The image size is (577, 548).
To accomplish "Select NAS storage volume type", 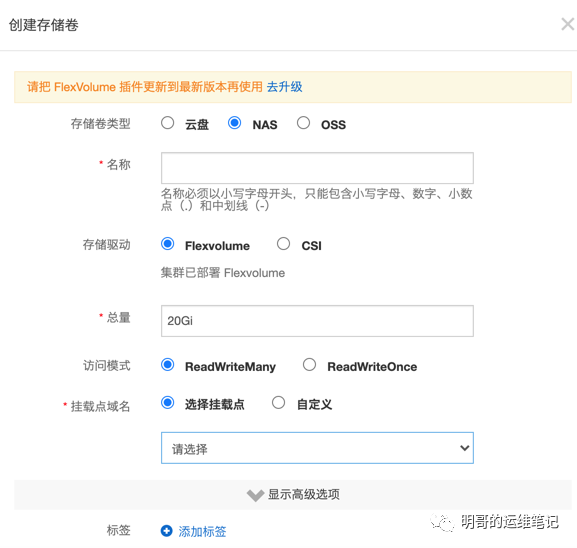I will pyautogui.click(x=234, y=123).
